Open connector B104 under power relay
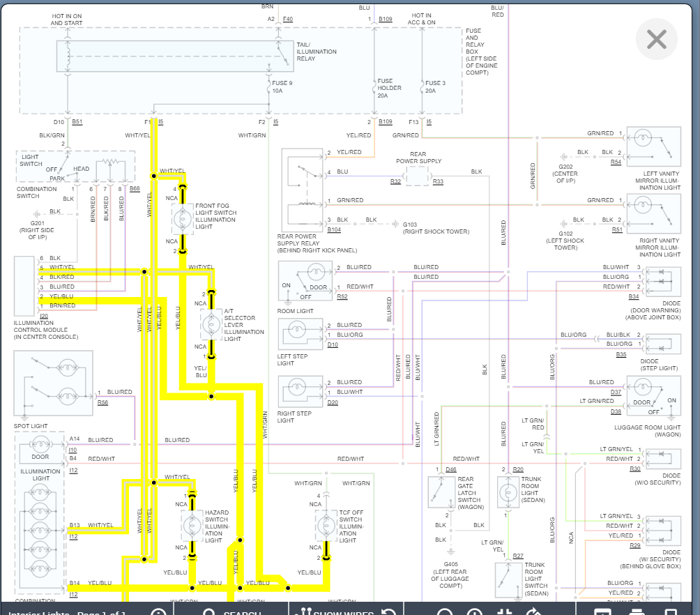The height and width of the screenshot is (615, 700). pos(334,229)
